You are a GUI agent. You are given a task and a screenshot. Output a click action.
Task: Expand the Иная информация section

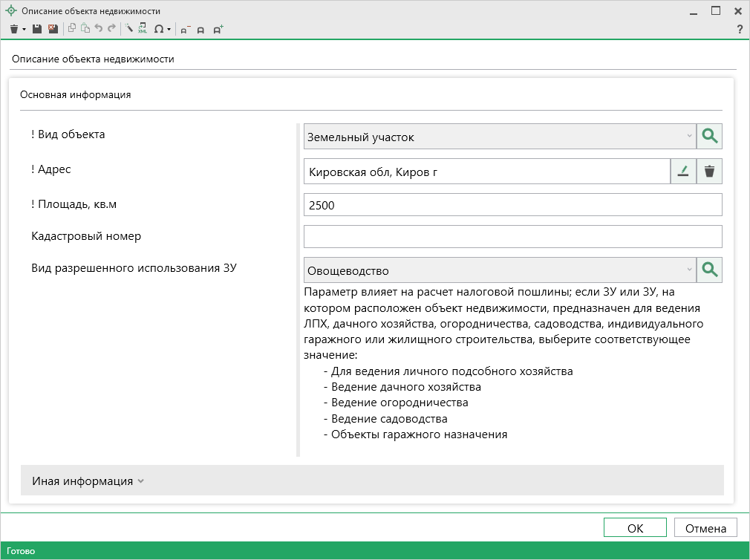(372, 481)
